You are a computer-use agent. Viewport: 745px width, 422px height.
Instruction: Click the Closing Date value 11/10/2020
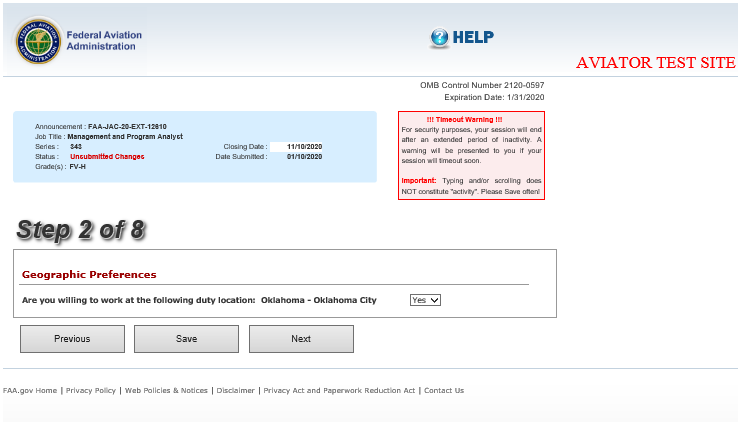(304, 146)
